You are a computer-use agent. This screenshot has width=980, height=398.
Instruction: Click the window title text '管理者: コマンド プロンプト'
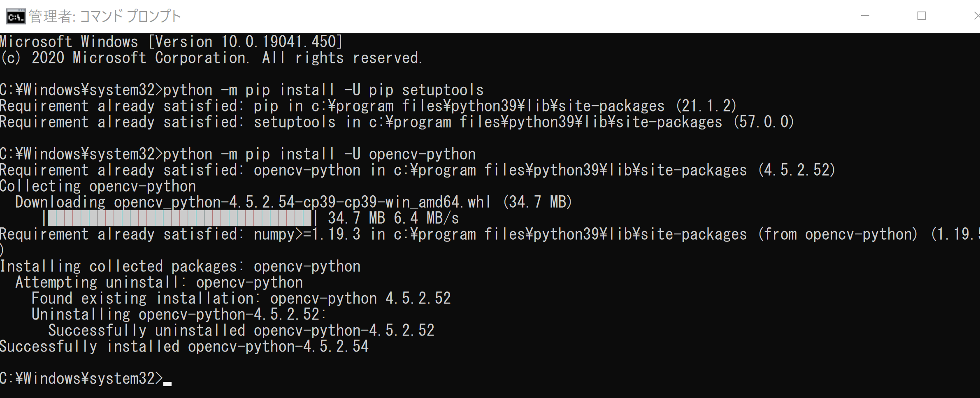[105, 16]
